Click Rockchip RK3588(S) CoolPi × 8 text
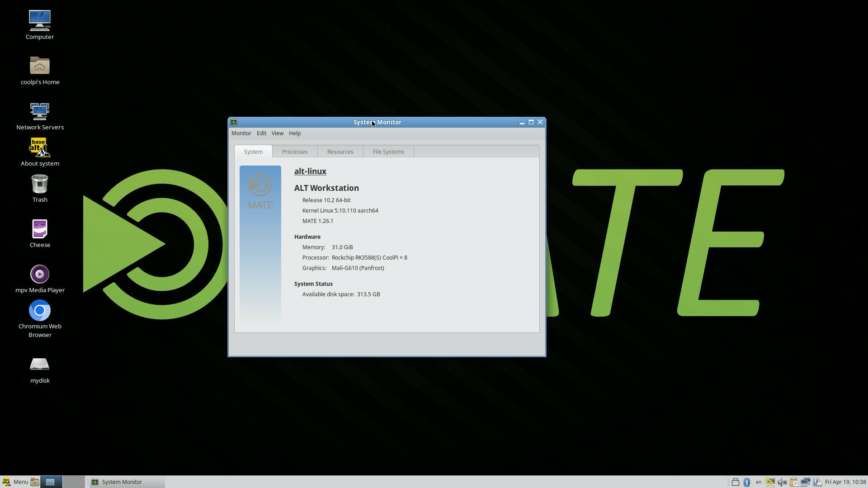This screenshot has height=488, width=868. (369, 258)
